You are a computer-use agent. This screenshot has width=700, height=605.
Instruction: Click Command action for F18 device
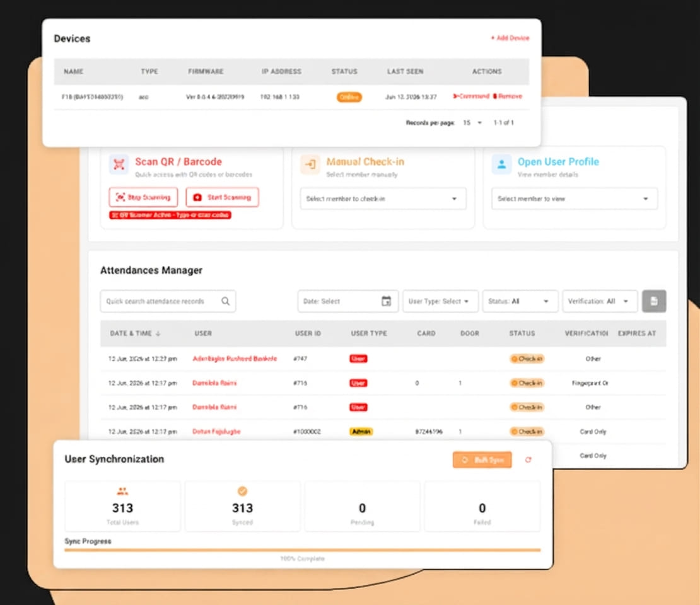(471, 96)
